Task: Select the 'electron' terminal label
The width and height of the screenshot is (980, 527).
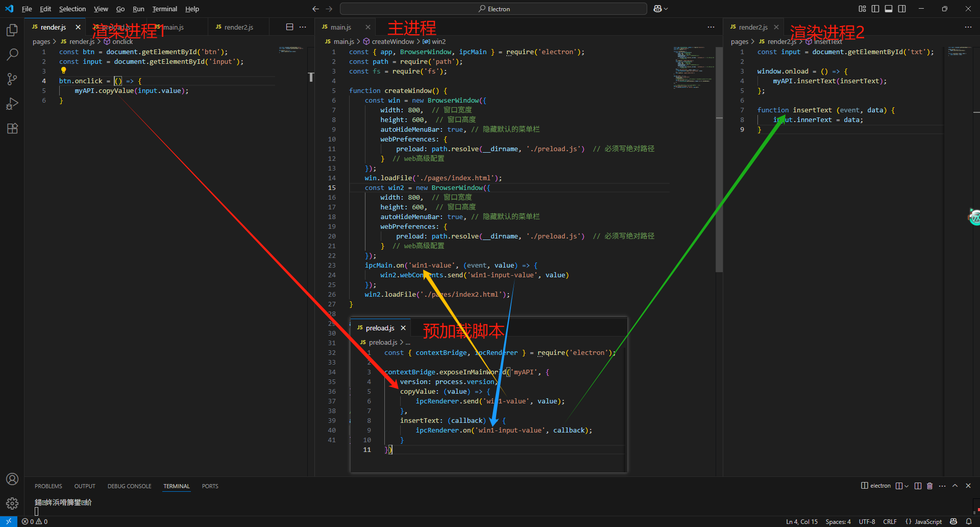Action: (876, 486)
